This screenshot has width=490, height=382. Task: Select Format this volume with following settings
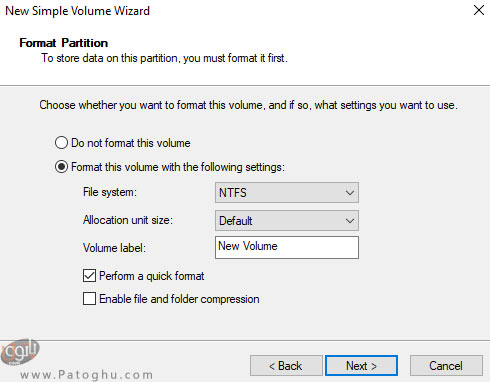click(61, 167)
